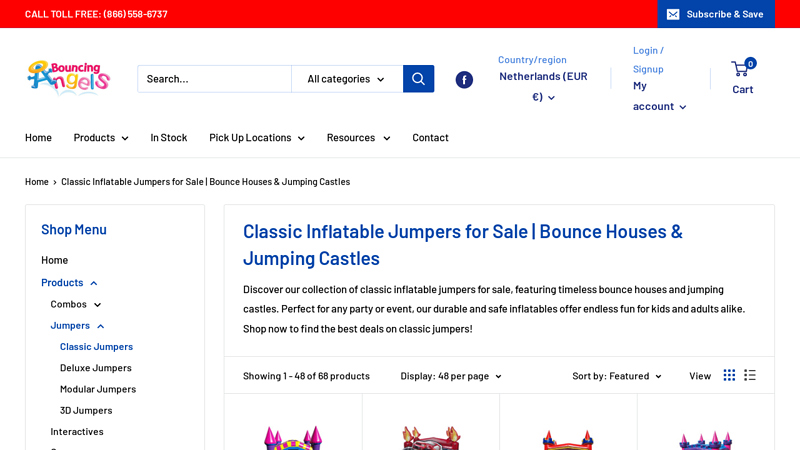Open the Country/region Netherlands selector

point(543,86)
